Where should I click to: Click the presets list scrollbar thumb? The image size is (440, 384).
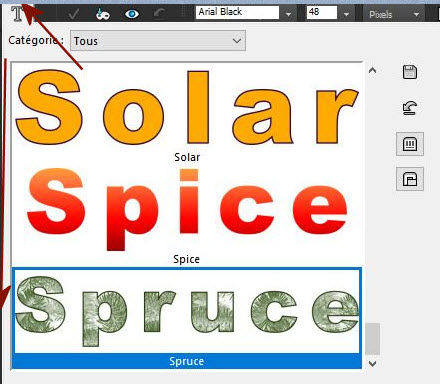372,339
